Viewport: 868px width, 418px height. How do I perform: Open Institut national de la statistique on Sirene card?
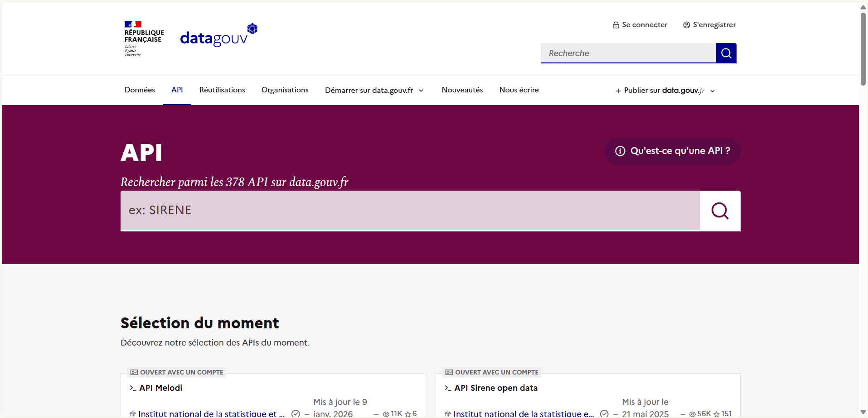[x=524, y=413]
